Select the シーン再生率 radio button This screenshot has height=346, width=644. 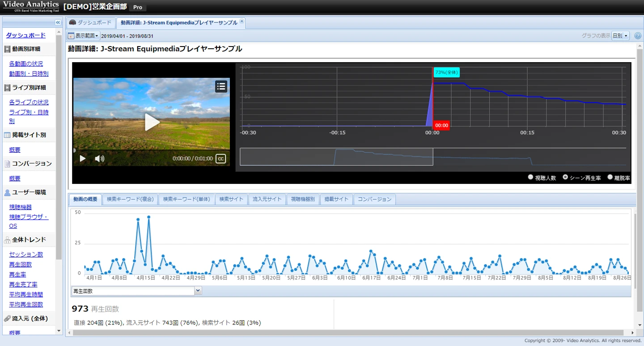pos(565,177)
